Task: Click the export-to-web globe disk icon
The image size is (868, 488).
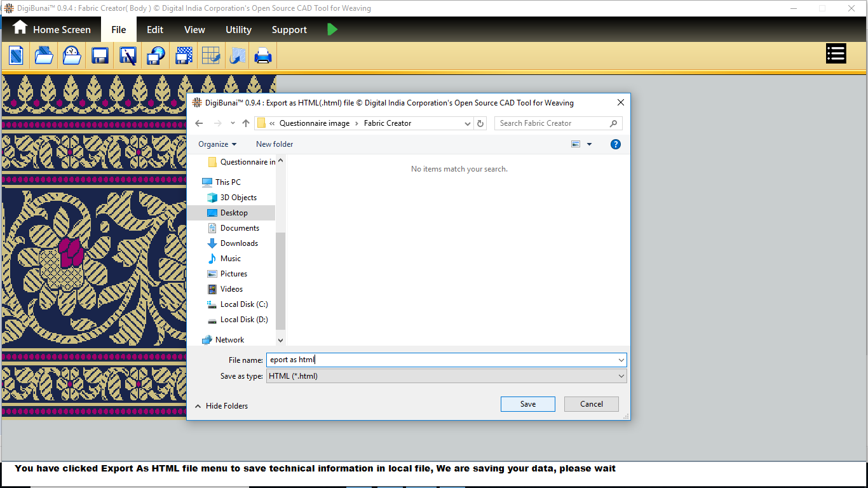Action: (x=156, y=56)
